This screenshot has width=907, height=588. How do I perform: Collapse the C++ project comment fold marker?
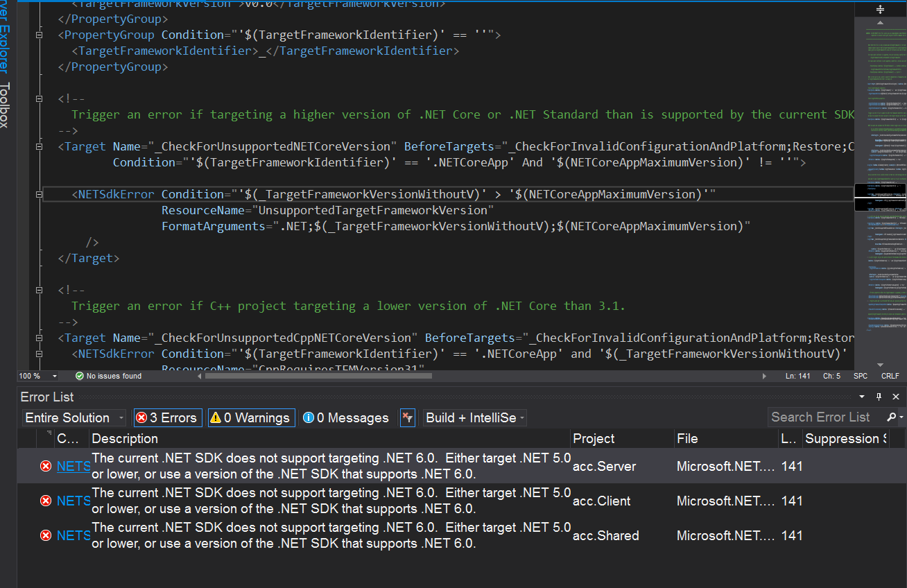point(39,290)
